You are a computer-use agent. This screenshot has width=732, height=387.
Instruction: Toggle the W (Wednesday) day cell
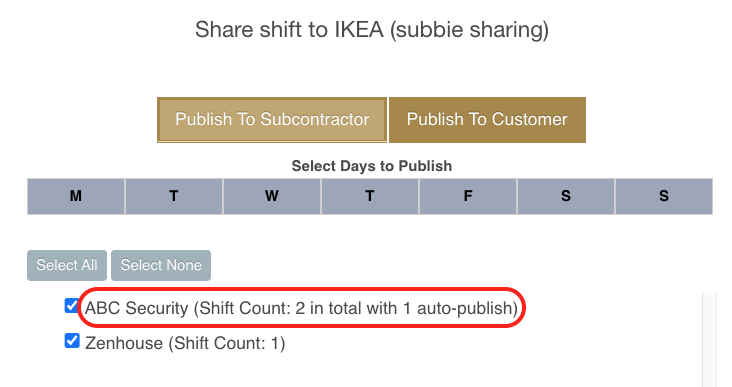point(272,196)
